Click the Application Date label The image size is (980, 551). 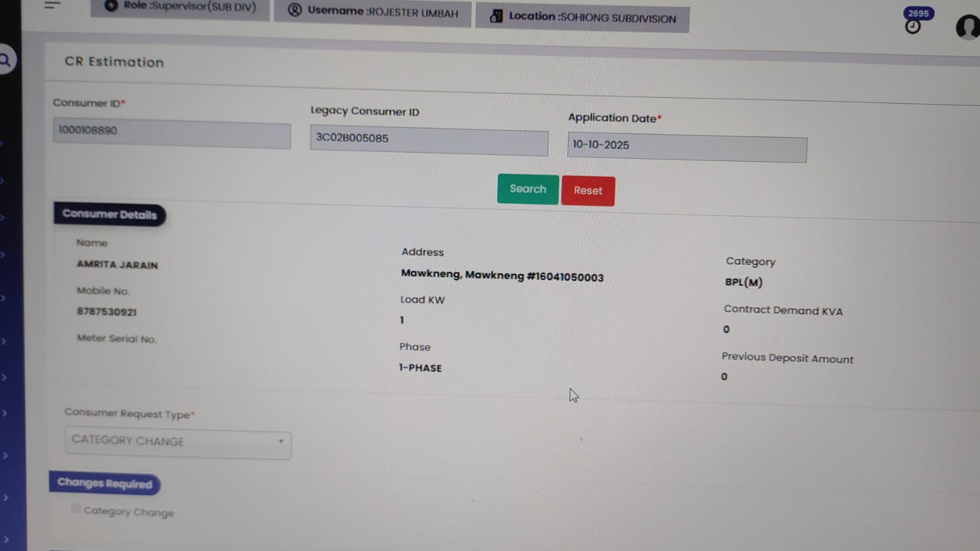[614, 118]
